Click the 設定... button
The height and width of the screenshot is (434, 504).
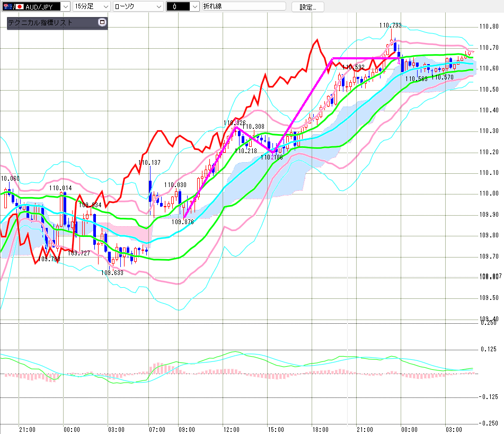(307, 7)
